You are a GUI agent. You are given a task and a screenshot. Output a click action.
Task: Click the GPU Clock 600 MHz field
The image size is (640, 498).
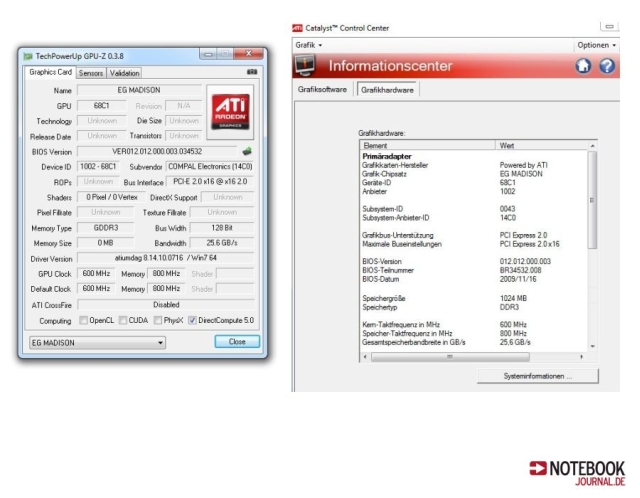(96, 273)
